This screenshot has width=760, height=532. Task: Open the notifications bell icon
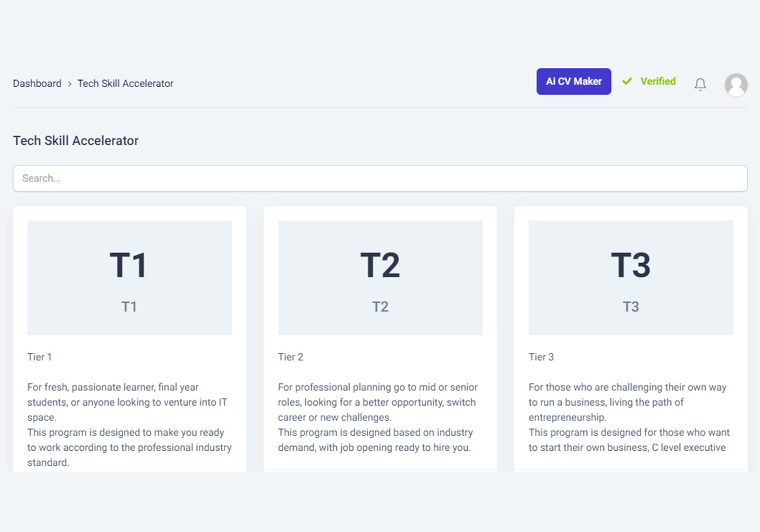pos(700,85)
